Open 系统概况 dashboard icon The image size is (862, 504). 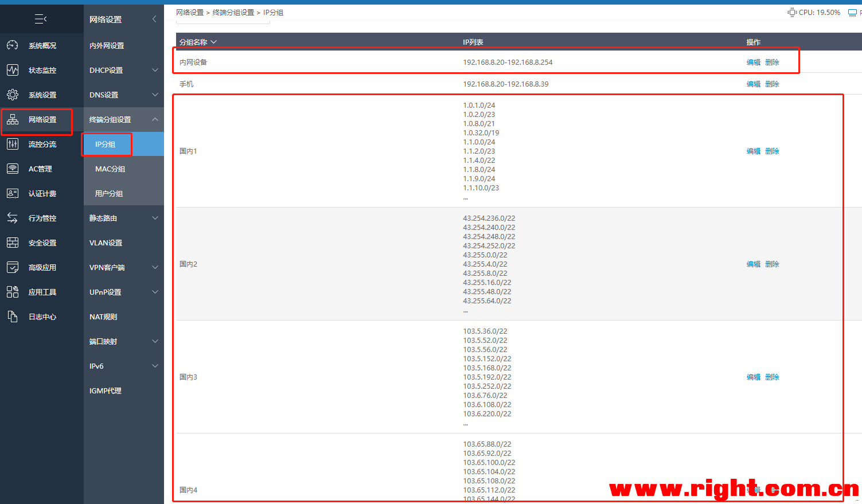pos(13,45)
